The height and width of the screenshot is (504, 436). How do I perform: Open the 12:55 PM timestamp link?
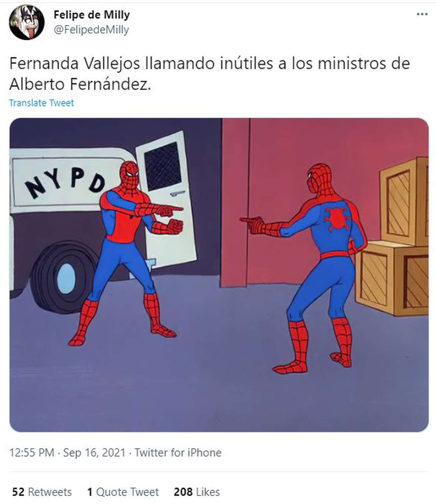[x=32, y=453]
